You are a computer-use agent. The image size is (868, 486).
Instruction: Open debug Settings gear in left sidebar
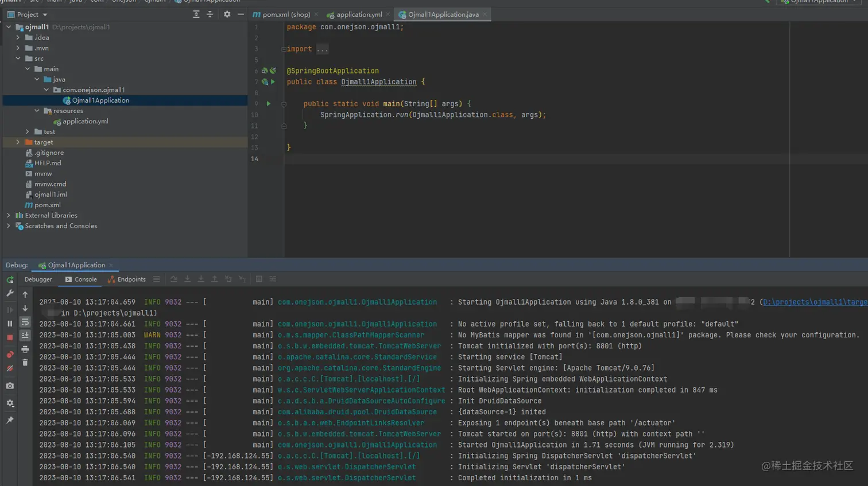[10, 403]
